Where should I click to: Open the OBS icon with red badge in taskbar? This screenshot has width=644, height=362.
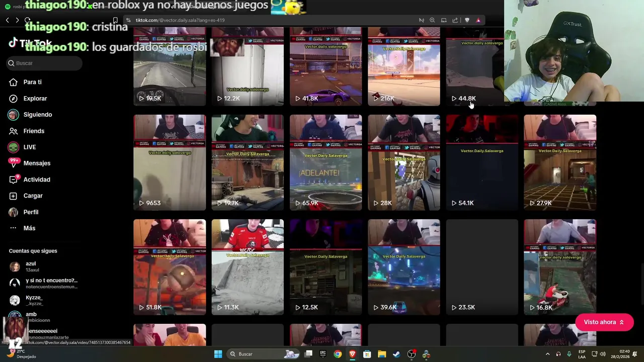click(x=412, y=354)
